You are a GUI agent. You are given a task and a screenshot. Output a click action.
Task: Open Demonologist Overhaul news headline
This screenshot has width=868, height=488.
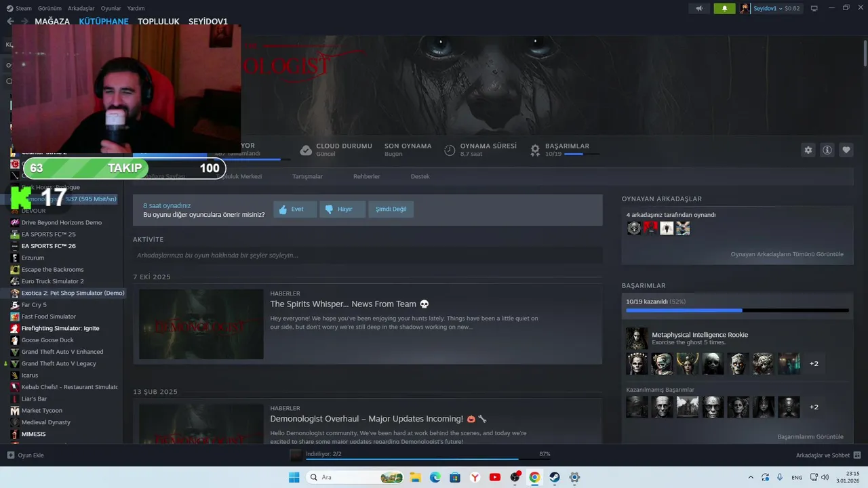point(378,419)
